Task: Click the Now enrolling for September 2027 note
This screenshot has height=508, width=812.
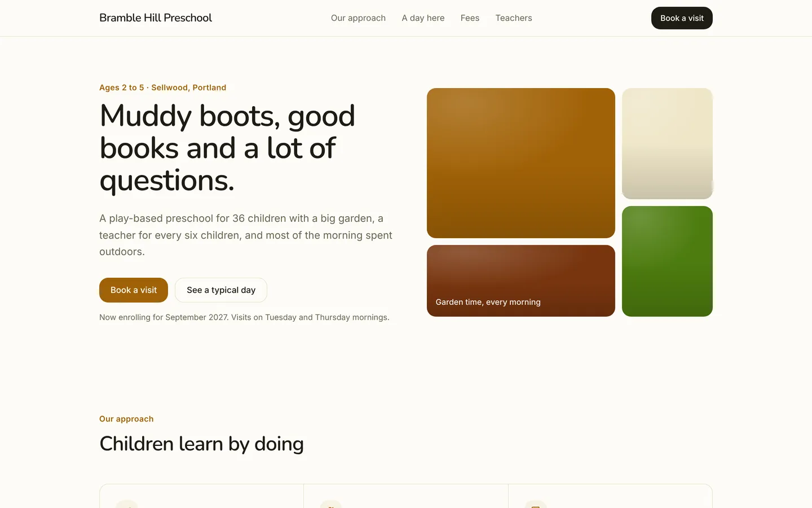Action: point(244,317)
